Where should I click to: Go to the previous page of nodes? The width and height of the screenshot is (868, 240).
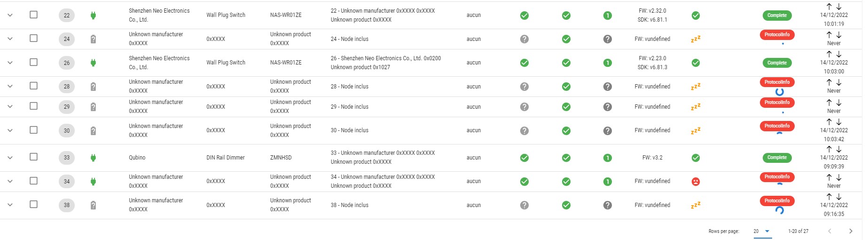coord(830,231)
